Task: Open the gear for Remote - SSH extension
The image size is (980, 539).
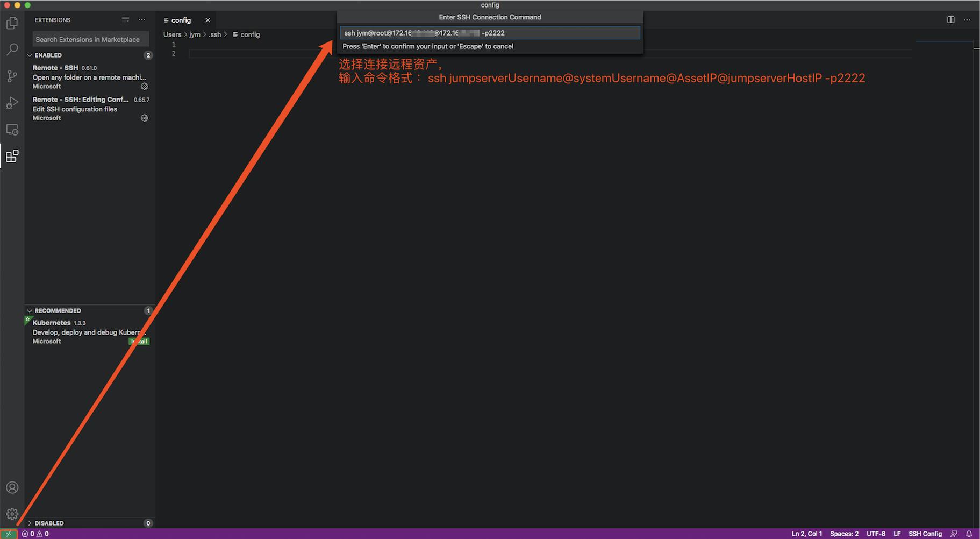Action: click(x=144, y=86)
